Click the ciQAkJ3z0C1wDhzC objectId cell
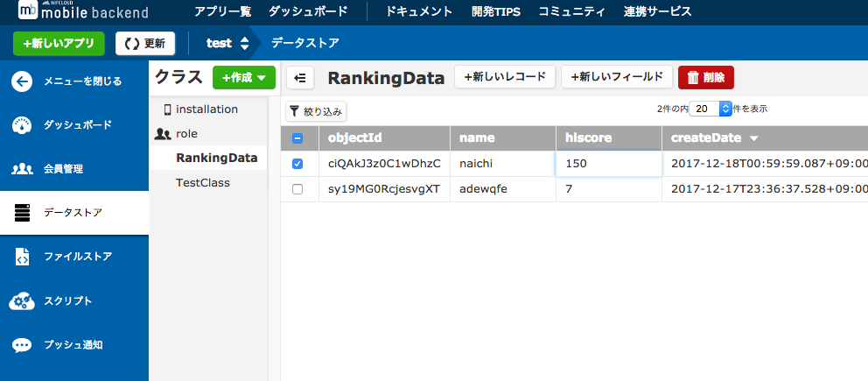Viewport: 868px width, 381px height. coord(385,164)
